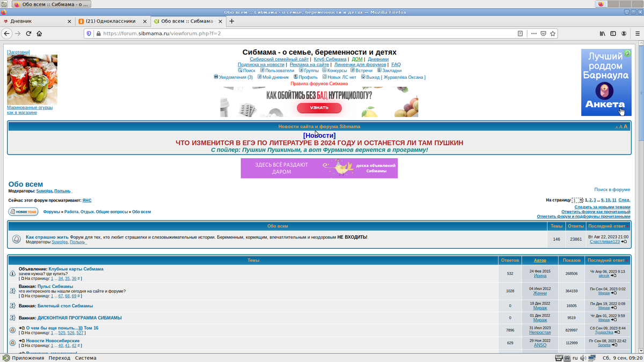Open topic Клубные карты Сибмама
This screenshot has height=362, width=644.
[76, 269]
